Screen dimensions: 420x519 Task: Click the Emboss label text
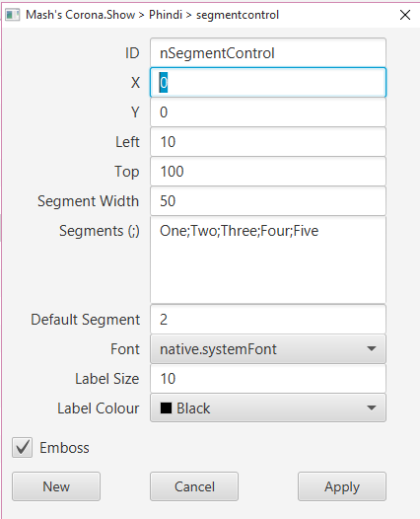[x=64, y=448]
